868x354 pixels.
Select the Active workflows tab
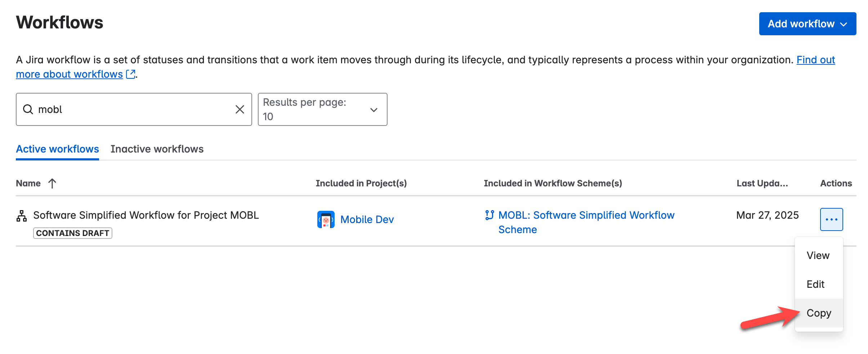57,149
